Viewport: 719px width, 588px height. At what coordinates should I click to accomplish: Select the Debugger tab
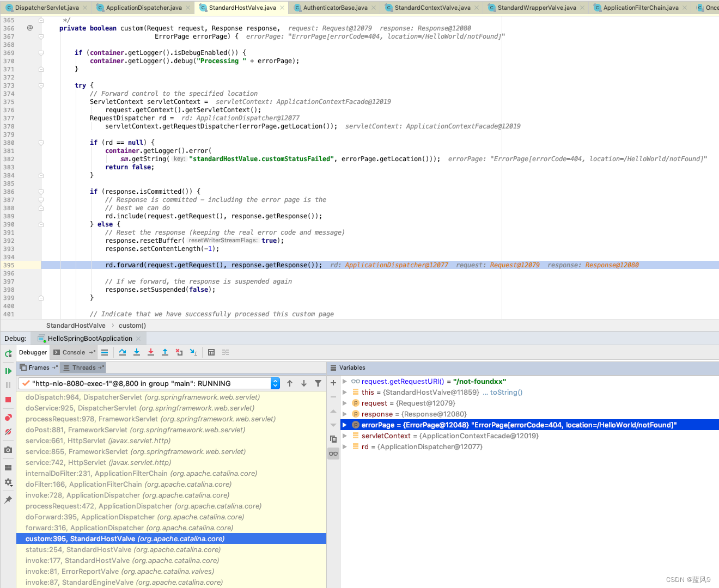(x=33, y=352)
